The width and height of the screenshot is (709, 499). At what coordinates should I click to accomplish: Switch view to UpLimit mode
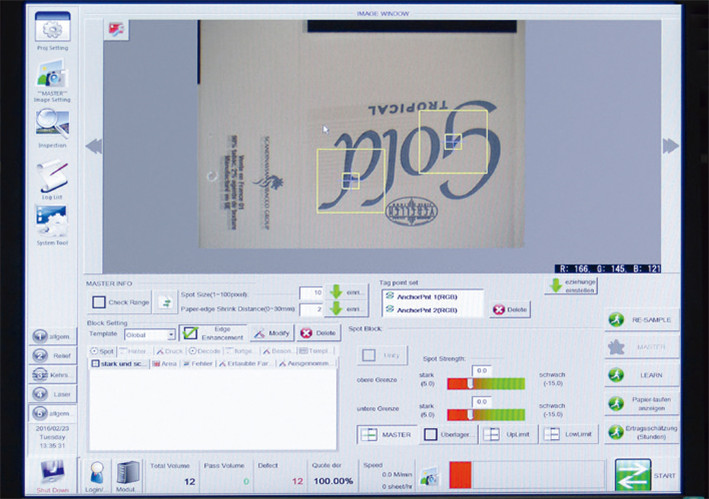pos(508,434)
